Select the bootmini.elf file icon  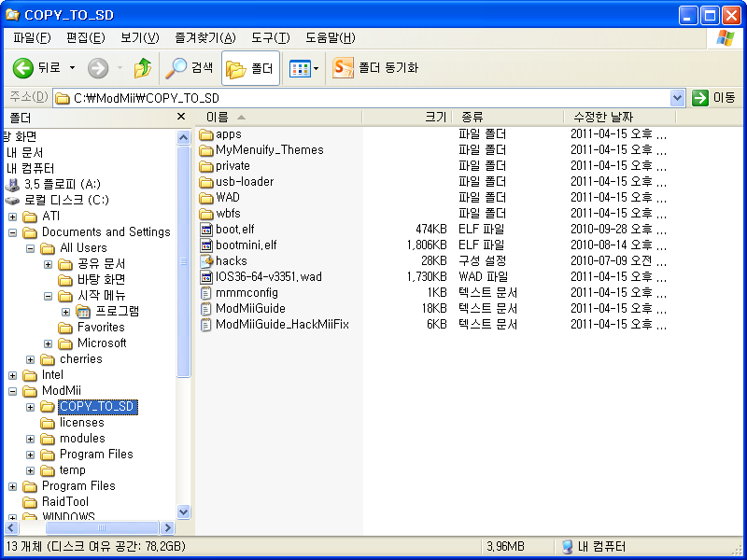pyautogui.click(x=205, y=245)
